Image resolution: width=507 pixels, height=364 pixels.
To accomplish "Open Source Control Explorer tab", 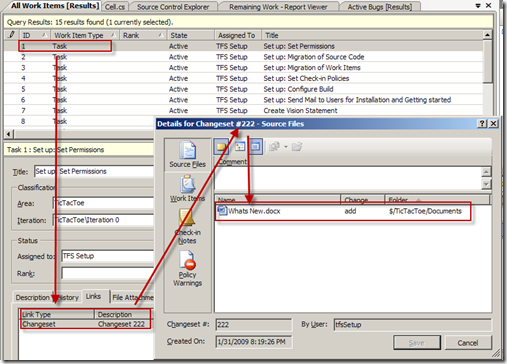I will pos(173,7).
